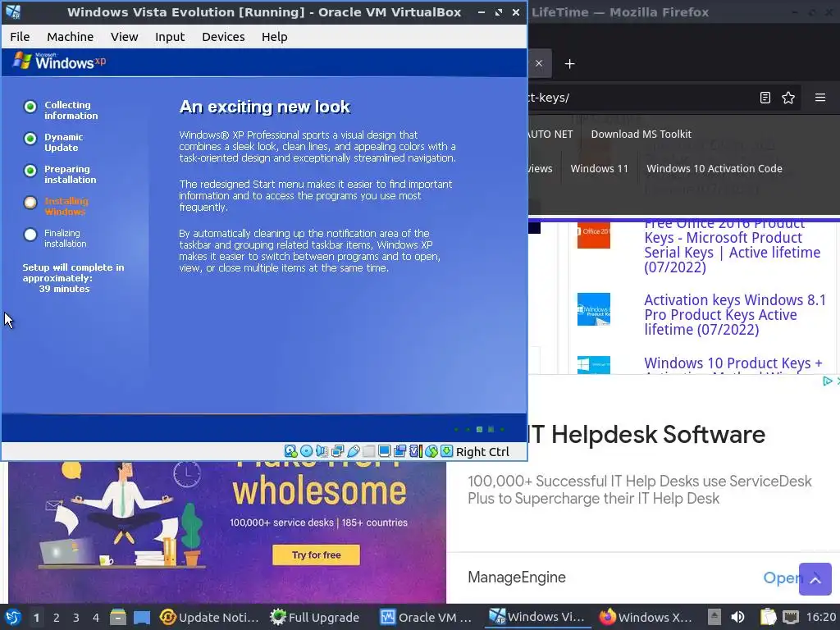Switch to workspace 4 in the taskbar
Screen dimensions: 840x630
coord(96,618)
